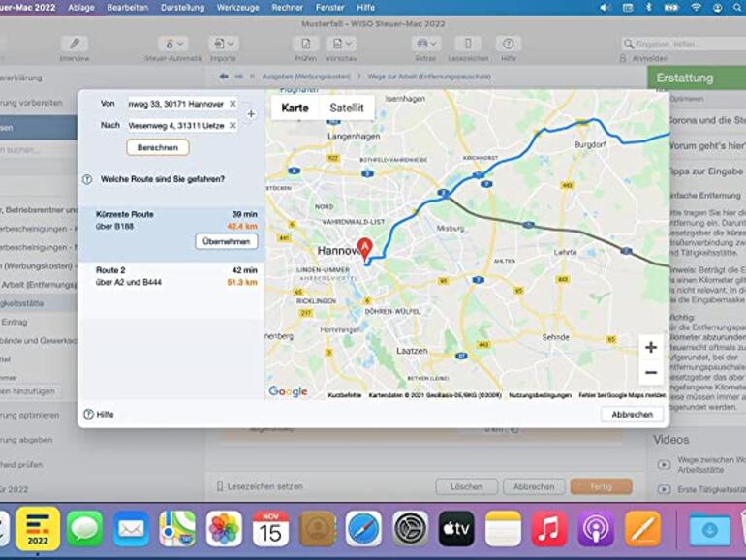Image resolution: width=746 pixels, height=560 pixels.
Task: Click the volume icon in the menu bar
Action: (x=605, y=8)
